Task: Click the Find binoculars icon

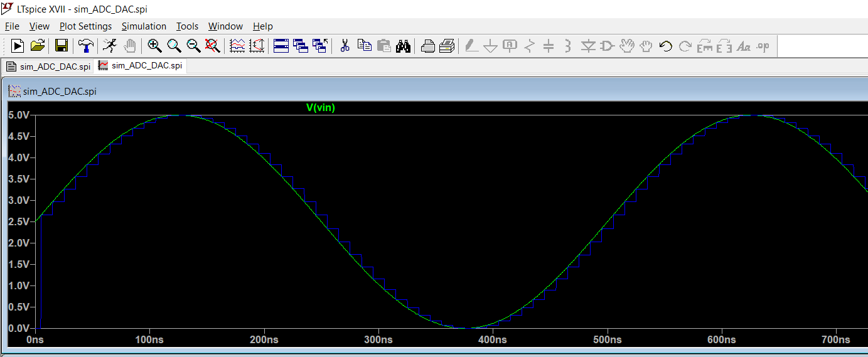Action: pyautogui.click(x=403, y=46)
